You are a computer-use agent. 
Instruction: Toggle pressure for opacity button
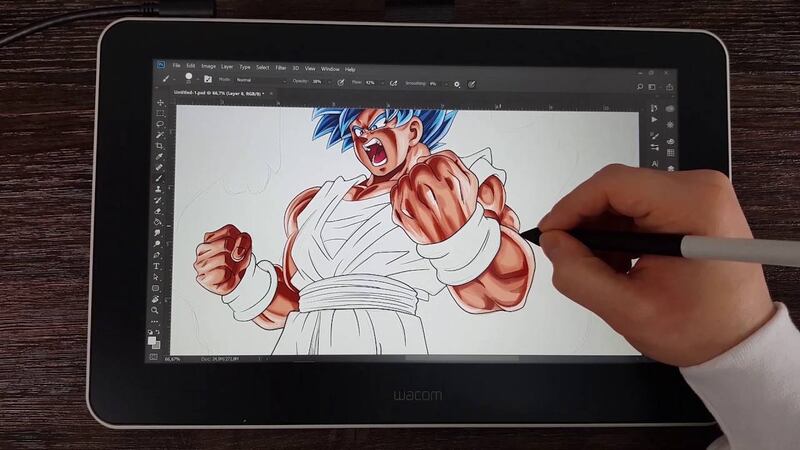point(342,79)
